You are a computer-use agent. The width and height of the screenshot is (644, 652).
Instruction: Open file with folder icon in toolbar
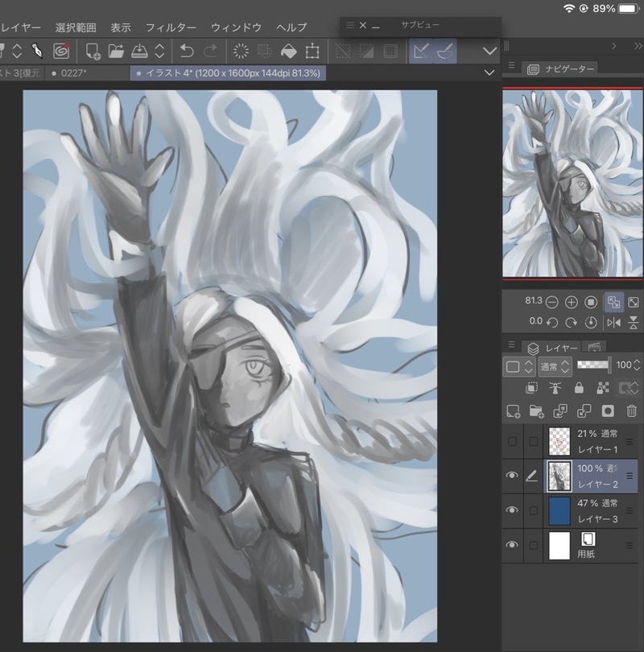[x=116, y=52]
